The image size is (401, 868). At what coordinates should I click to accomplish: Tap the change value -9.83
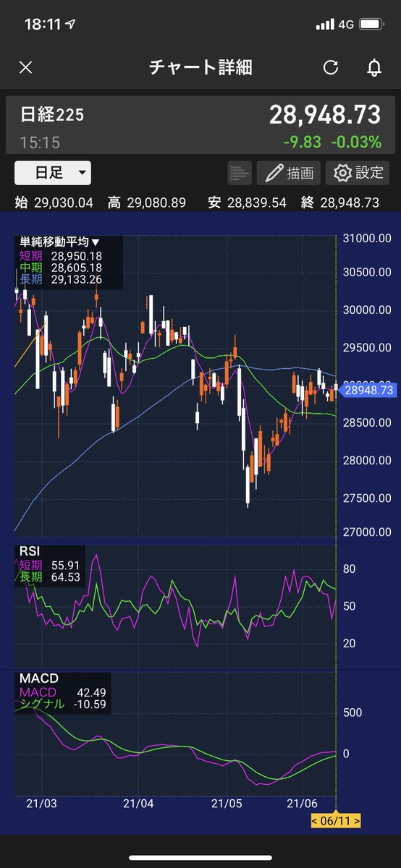pyautogui.click(x=302, y=142)
